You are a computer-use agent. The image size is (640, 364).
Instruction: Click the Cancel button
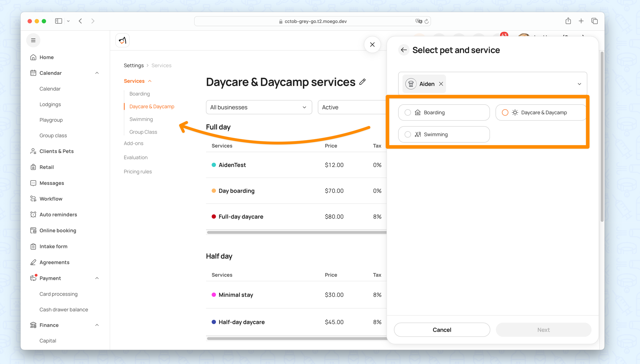click(442, 330)
